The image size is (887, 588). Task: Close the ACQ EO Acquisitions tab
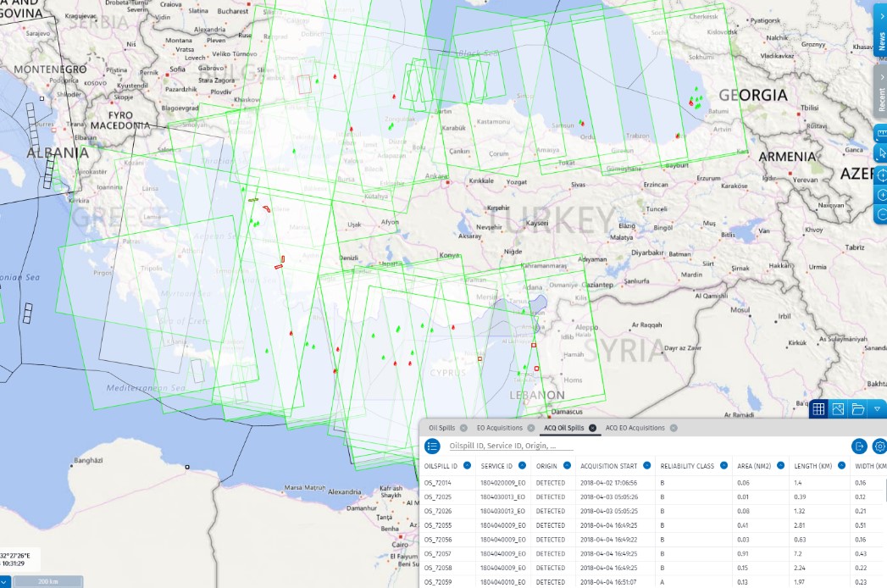coord(674,428)
